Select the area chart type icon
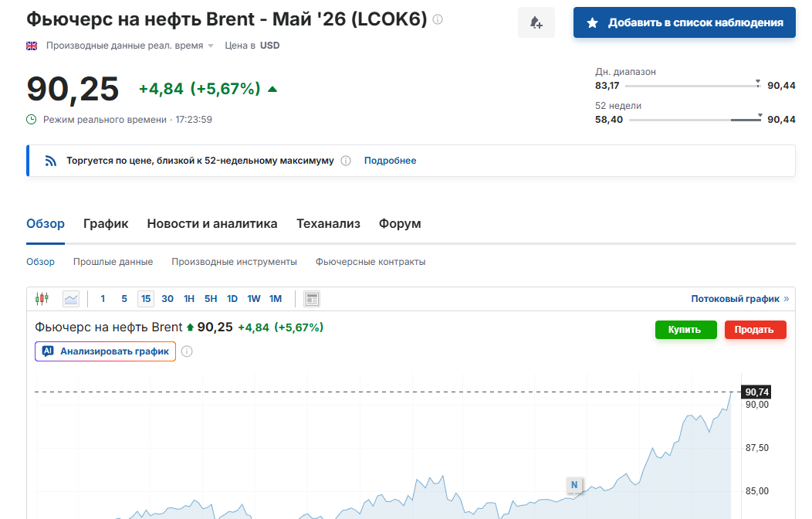This screenshot has width=812, height=519. tap(71, 299)
